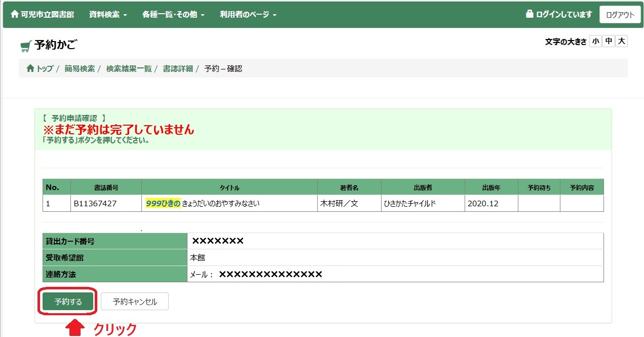Open the 利用者のページ dropdown
644x337 pixels.
click(x=248, y=15)
